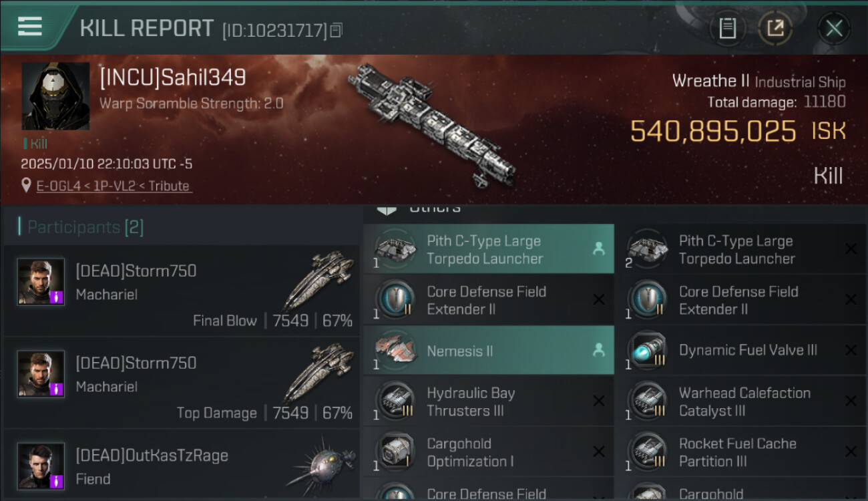Open Storm750 Final Blow participant entry
Screen dimensions: 868x501
tap(182, 291)
